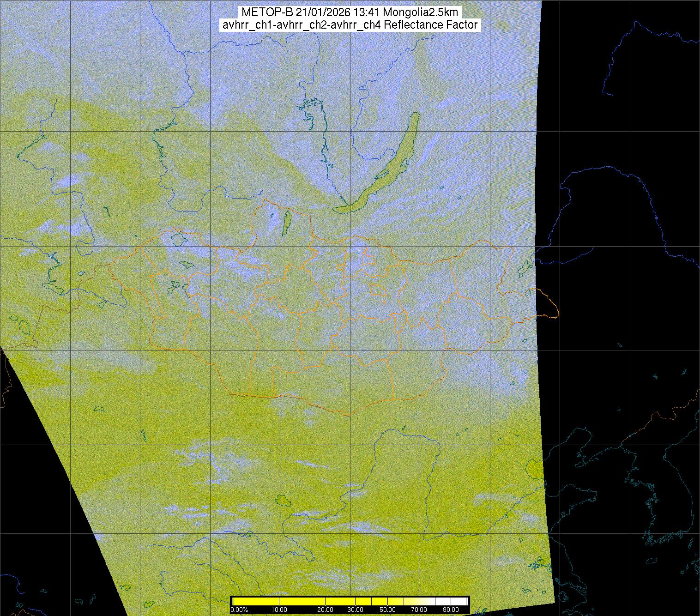This screenshot has height=616, width=700.
Task: Click the "avhrr_ch1-avhrr_ch2-avhrr_ch4 Reflectance Factor" caption
Action: pyautogui.click(x=350, y=25)
